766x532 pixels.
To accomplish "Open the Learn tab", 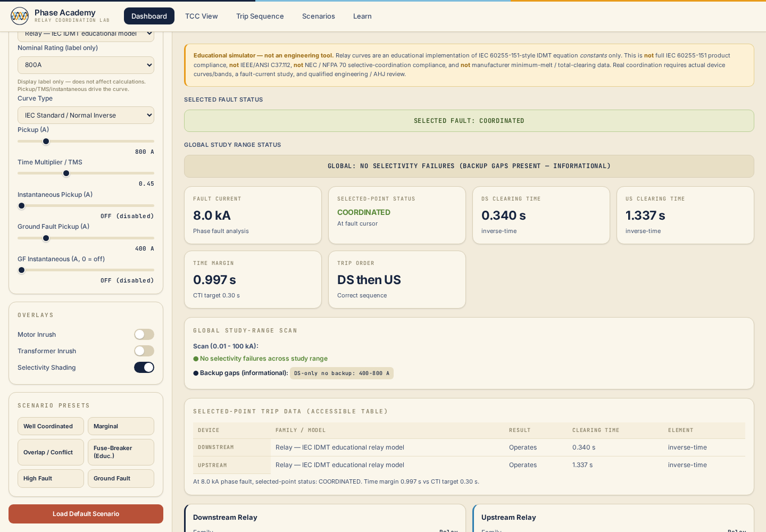I will [x=362, y=16].
